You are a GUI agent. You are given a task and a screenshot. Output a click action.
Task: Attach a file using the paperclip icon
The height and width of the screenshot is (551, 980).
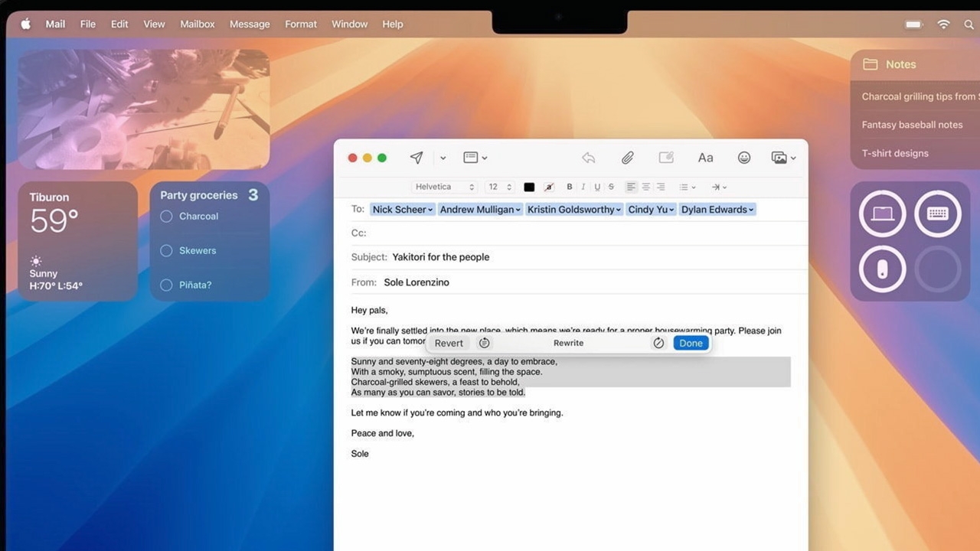point(627,158)
